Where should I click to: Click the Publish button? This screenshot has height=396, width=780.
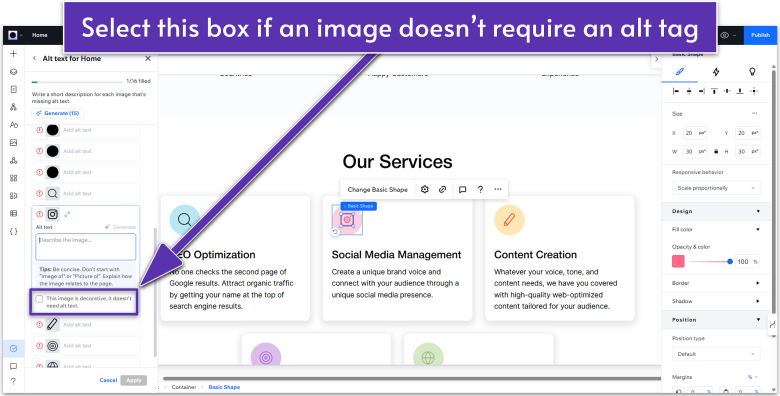click(x=760, y=35)
